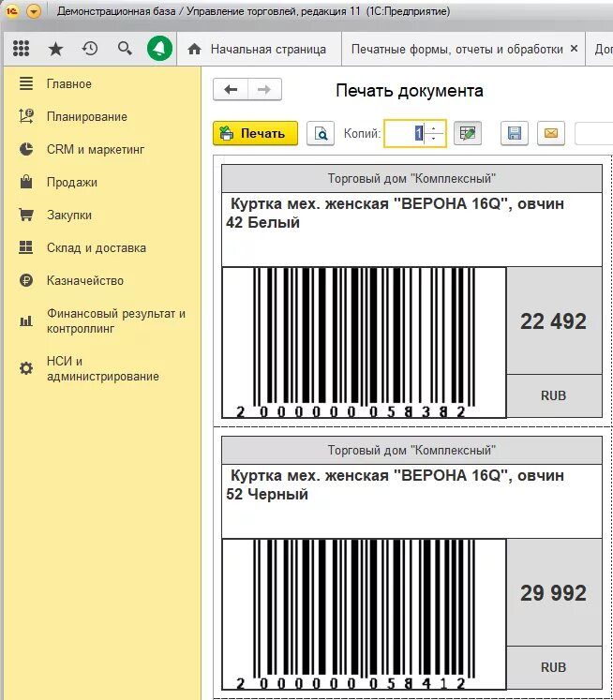Click the Главное hamburger lines icon
The image size is (613, 700).
tap(26, 83)
